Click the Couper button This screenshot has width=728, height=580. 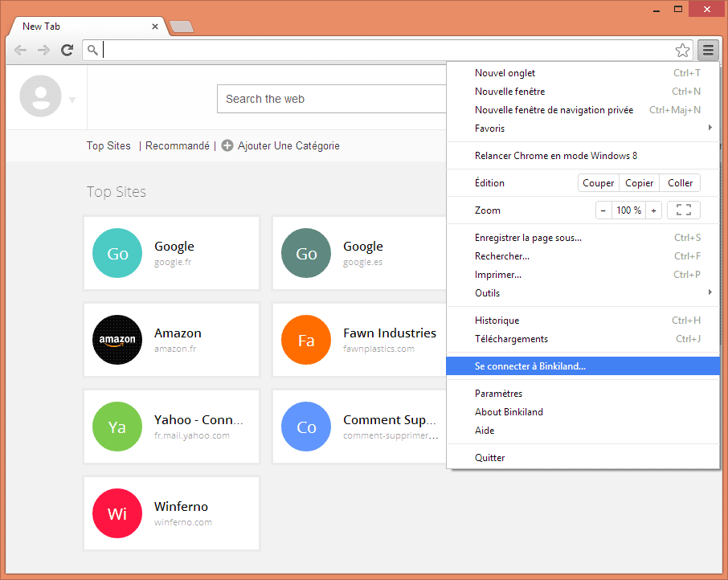tap(599, 183)
